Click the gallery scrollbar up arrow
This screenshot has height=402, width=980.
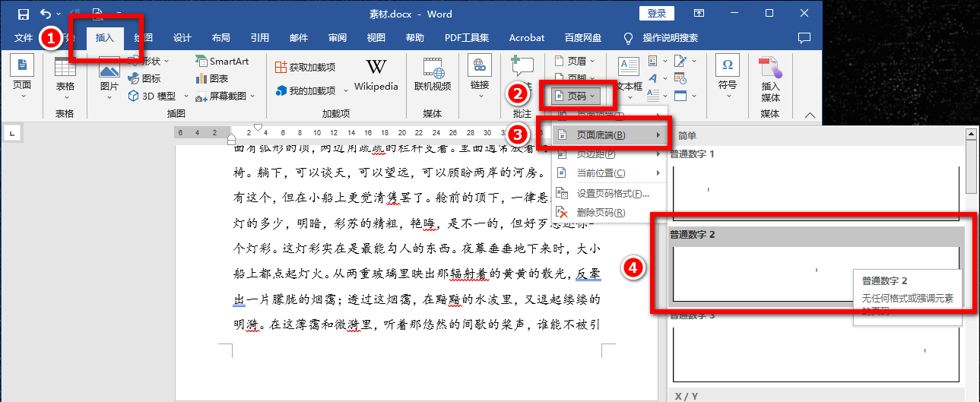pyautogui.click(x=971, y=135)
